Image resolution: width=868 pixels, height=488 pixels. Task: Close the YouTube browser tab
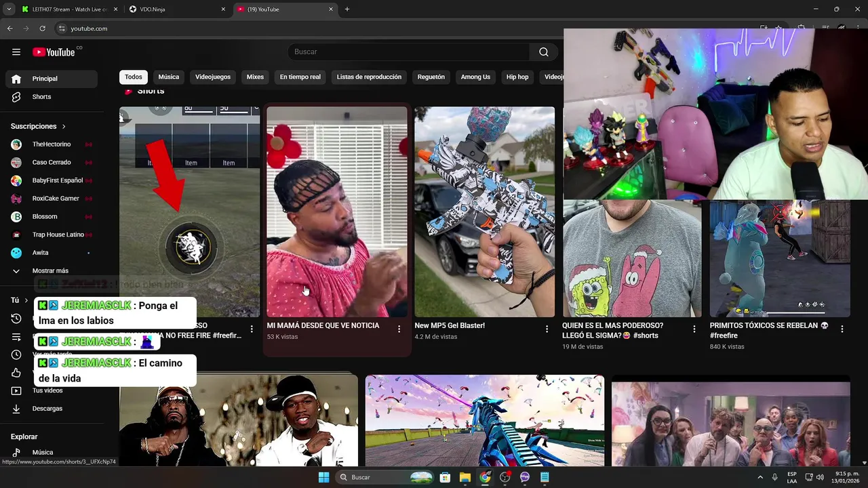coord(331,9)
